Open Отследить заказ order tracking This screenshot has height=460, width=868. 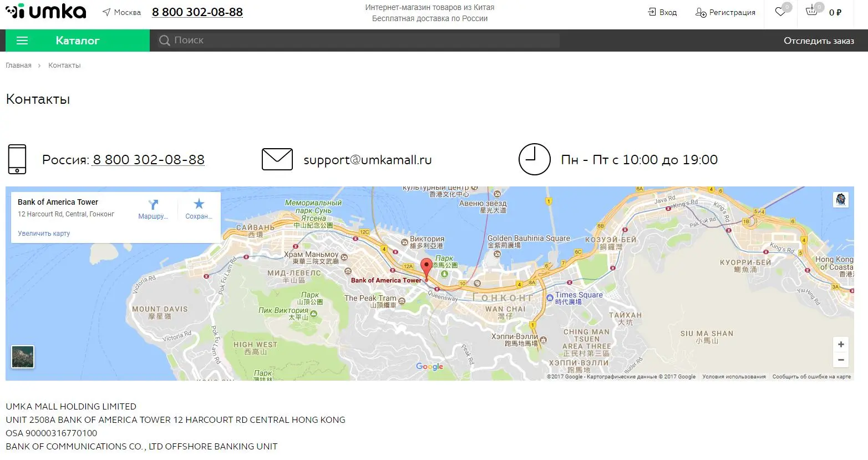coord(819,41)
